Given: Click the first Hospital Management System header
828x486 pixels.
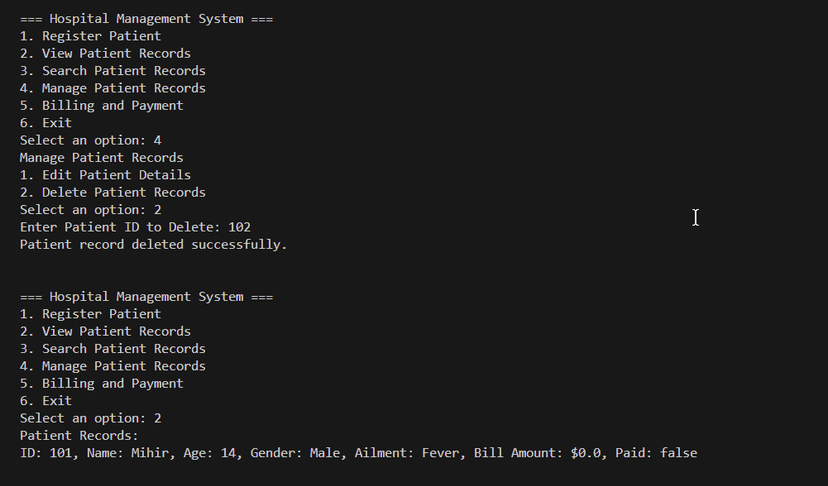Looking at the screenshot, I should click(x=146, y=19).
